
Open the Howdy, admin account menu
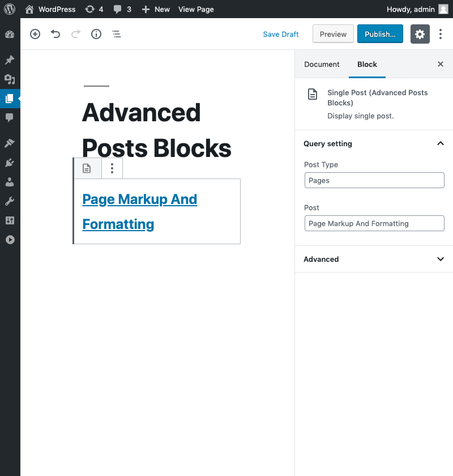(x=417, y=9)
